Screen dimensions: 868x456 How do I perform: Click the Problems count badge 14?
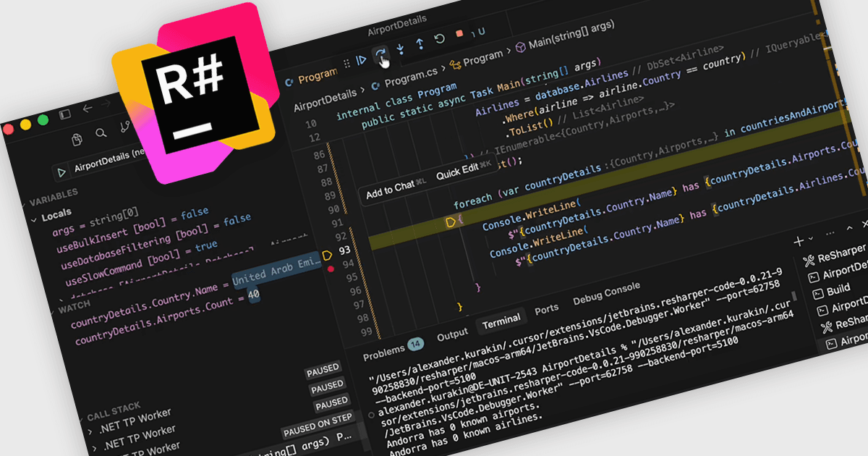pyautogui.click(x=415, y=343)
